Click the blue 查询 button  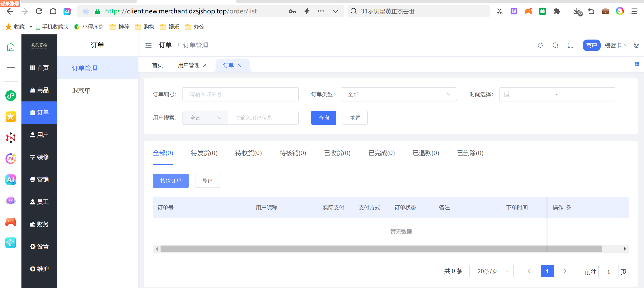324,118
